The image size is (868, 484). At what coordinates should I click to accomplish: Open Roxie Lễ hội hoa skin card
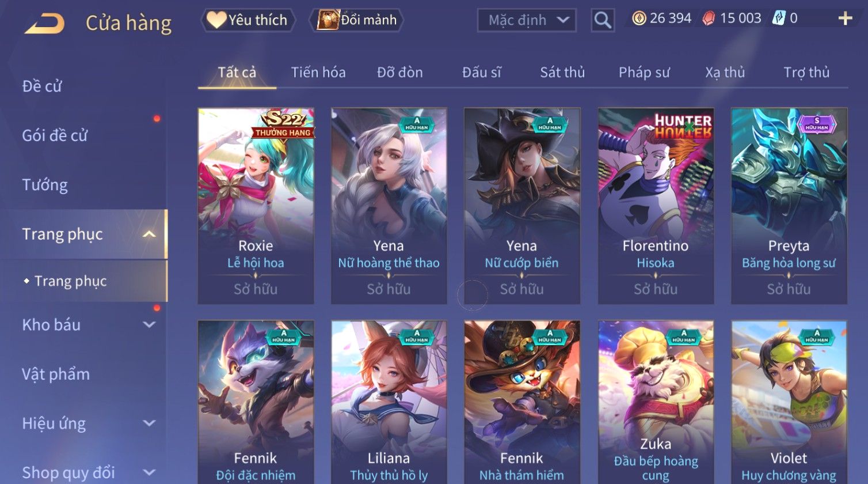(x=256, y=206)
